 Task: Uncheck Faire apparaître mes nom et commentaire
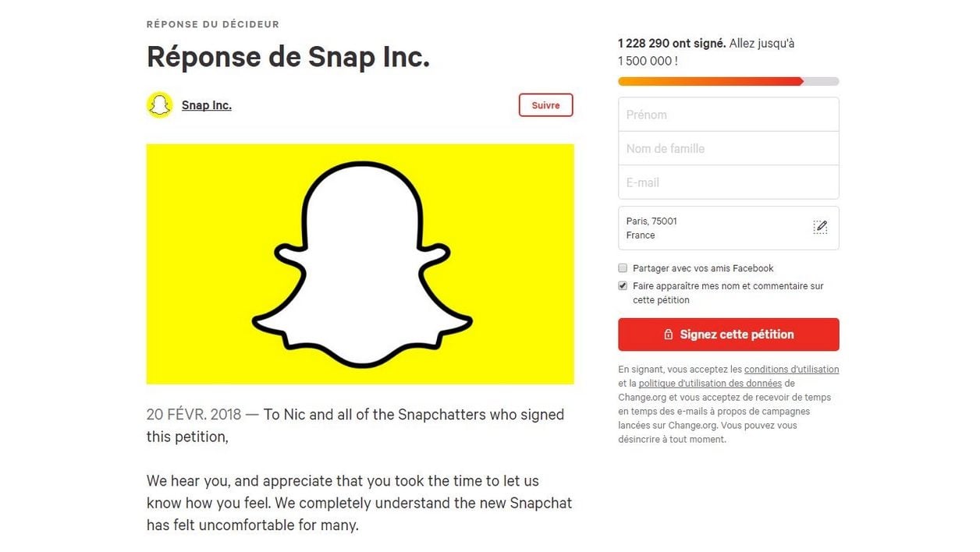click(x=623, y=286)
